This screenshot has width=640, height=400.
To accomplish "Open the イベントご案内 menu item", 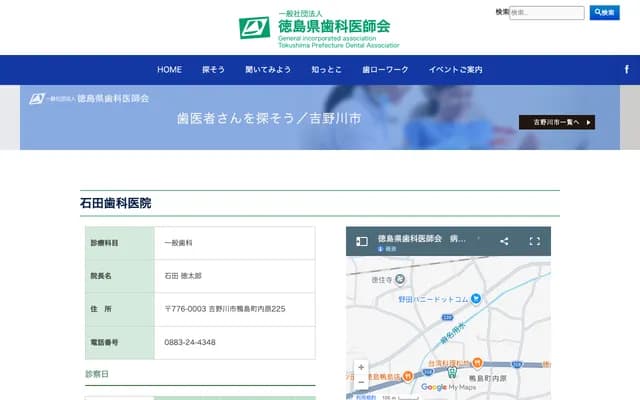I will (456, 70).
